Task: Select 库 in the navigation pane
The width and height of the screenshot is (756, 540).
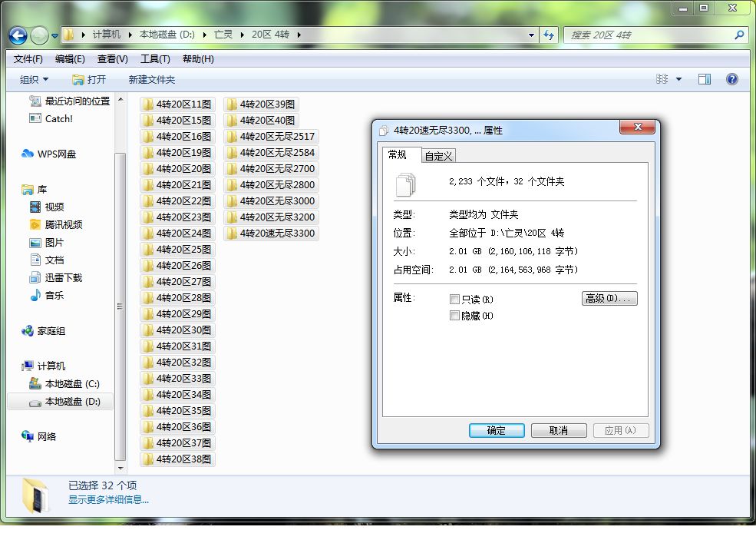Action: [x=34, y=189]
